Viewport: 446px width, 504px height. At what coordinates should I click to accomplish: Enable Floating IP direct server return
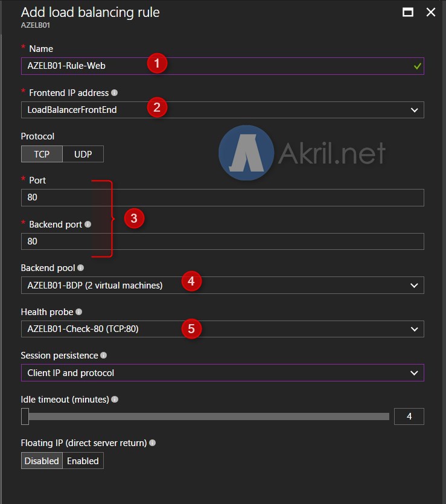click(x=83, y=461)
